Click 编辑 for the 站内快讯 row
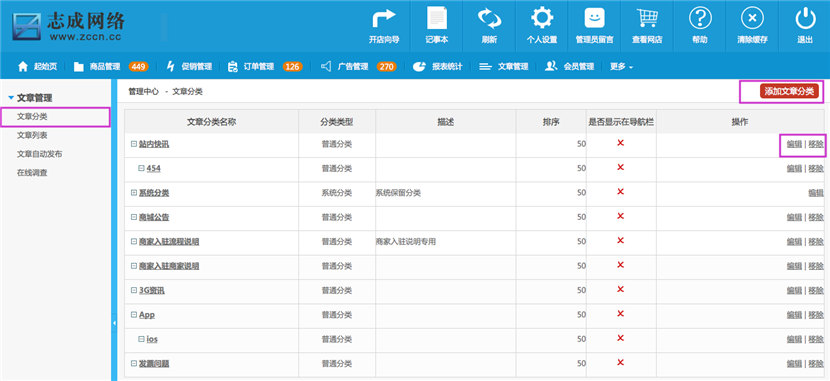The height and width of the screenshot is (381, 830). [794, 144]
